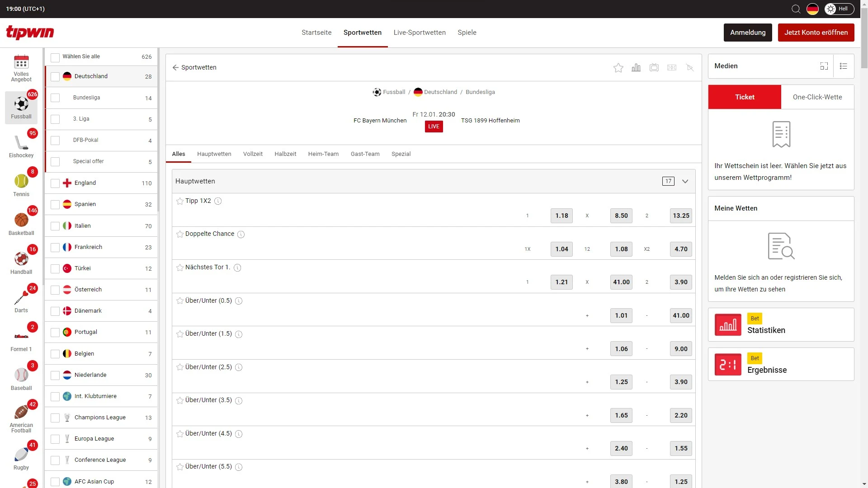The image size is (868, 488).
Task: Select the Tennis sport icon
Action: click(x=21, y=182)
